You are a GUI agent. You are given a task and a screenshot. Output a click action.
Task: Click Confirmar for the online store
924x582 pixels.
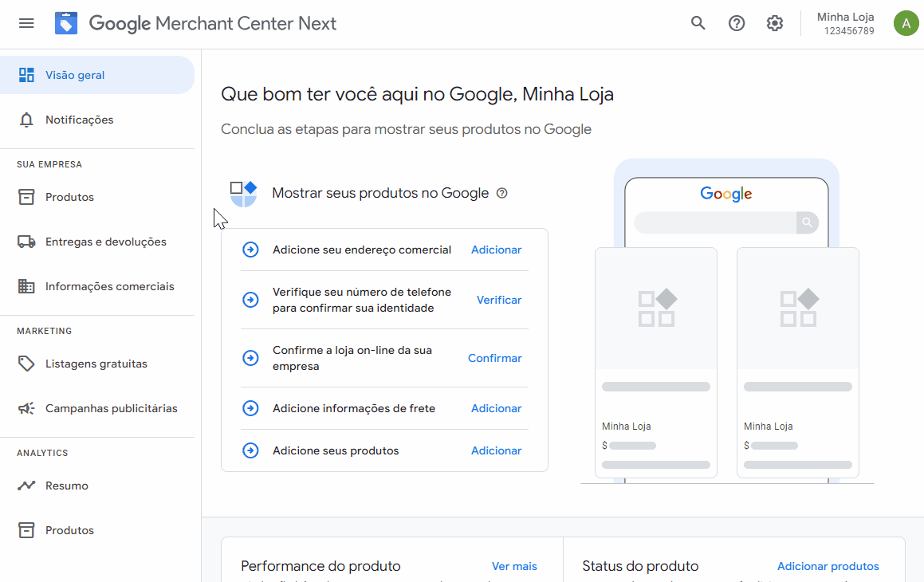494,358
